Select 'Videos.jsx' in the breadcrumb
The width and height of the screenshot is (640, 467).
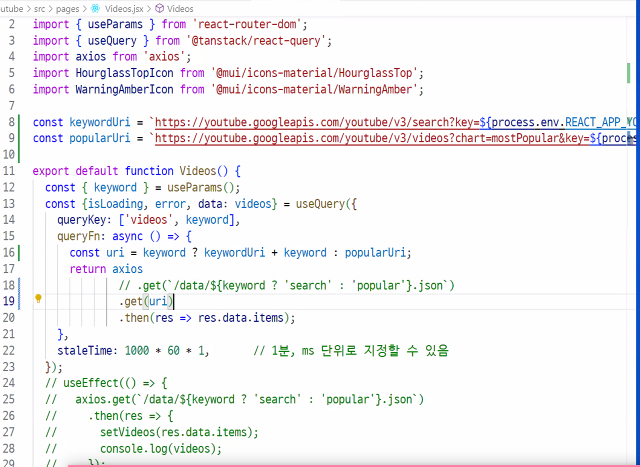124,9
